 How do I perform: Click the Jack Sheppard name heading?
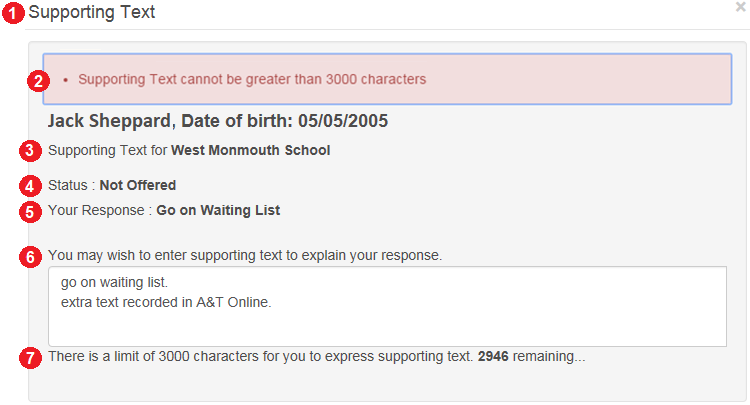218,121
